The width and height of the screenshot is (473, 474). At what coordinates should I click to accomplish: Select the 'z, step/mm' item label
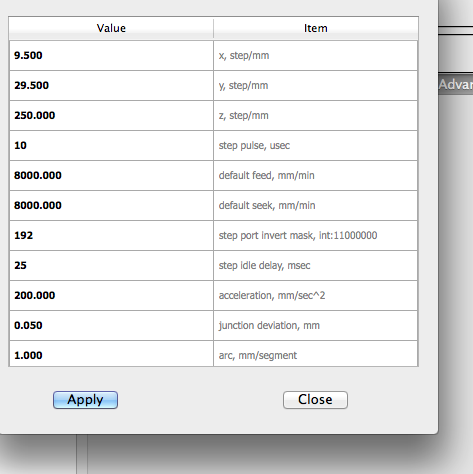coord(243,116)
